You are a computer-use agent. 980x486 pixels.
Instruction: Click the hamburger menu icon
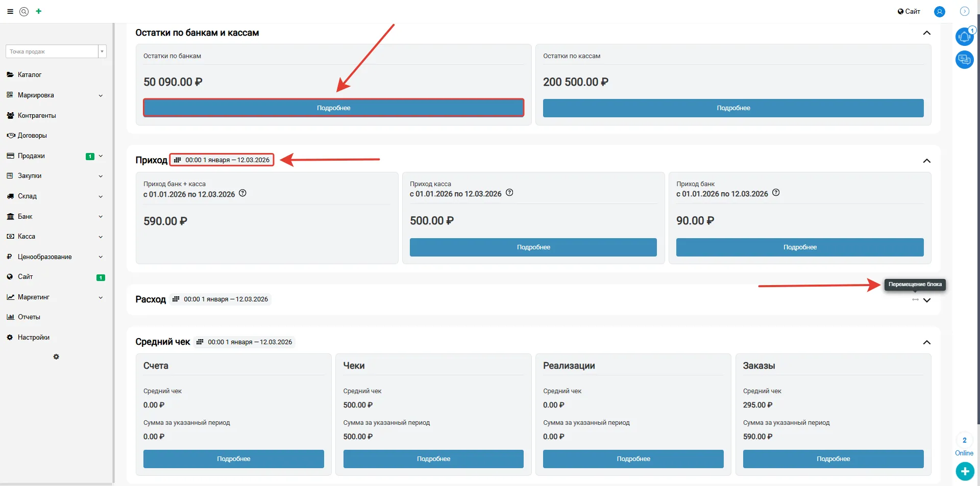[x=10, y=11]
